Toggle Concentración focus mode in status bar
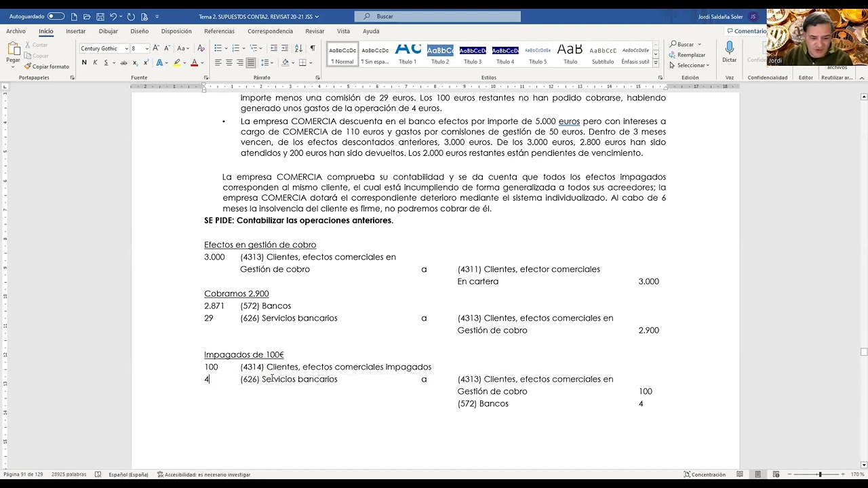 pyautogui.click(x=705, y=474)
